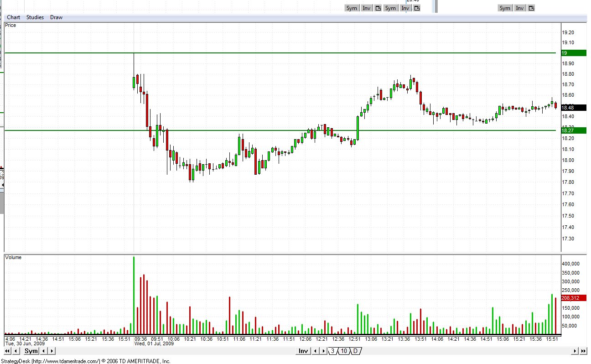Viewport: 591px width, 364px height.
Task: Click the green 18.27 price label on axis
Action: pyautogui.click(x=573, y=130)
